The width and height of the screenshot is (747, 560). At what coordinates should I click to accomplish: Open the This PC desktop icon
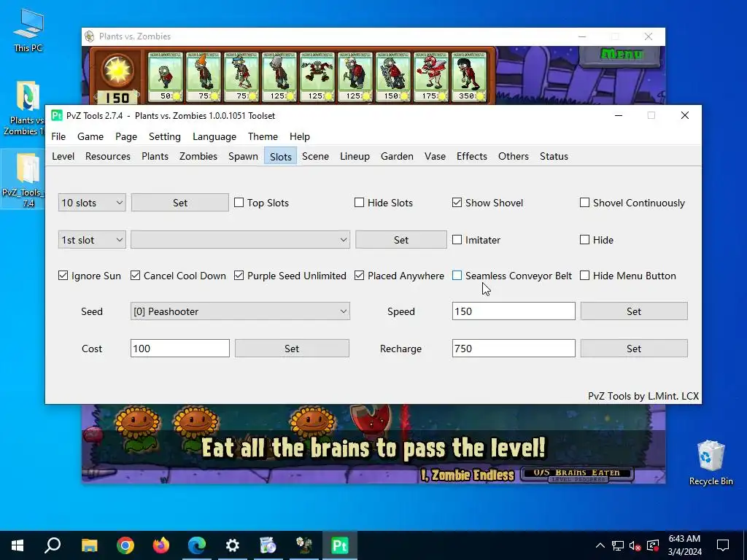click(x=28, y=31)
